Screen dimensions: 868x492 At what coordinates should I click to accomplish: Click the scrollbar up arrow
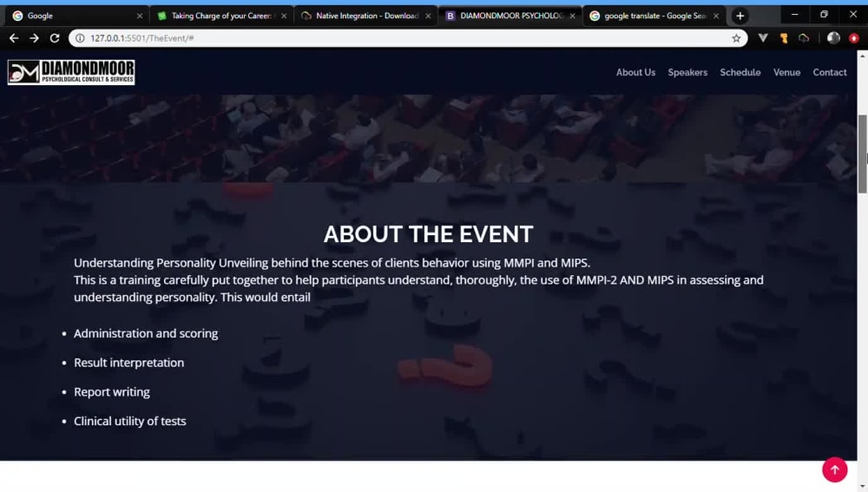pyautogui.click(x=863, y=56)
